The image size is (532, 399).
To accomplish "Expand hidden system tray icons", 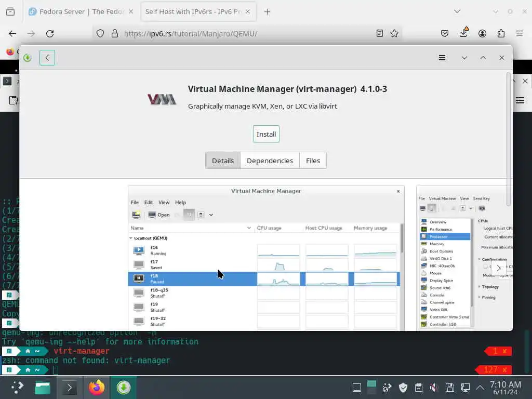I will pyautogui.click(x=480, y=388).
